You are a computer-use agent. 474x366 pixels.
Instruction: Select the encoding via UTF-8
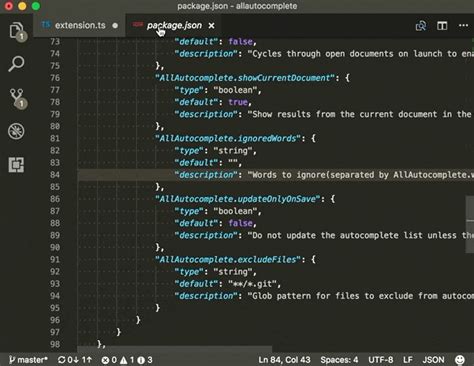click(380, 360)
